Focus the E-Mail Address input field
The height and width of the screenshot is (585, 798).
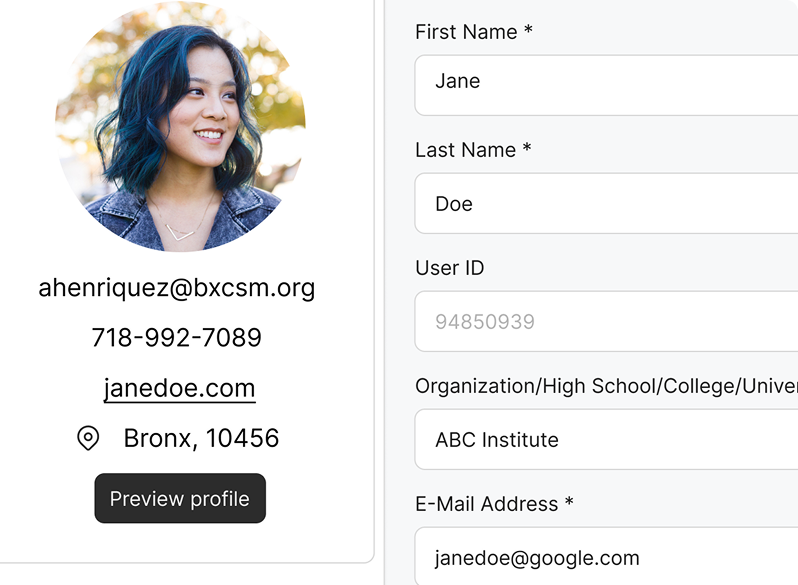pyautogui.click(x=606, y=556)
